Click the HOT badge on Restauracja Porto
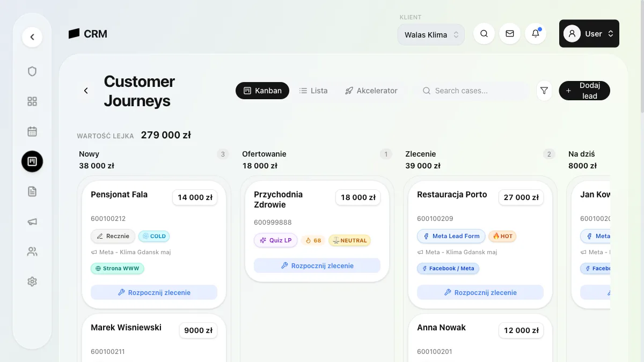 click(x=502, y=236)
